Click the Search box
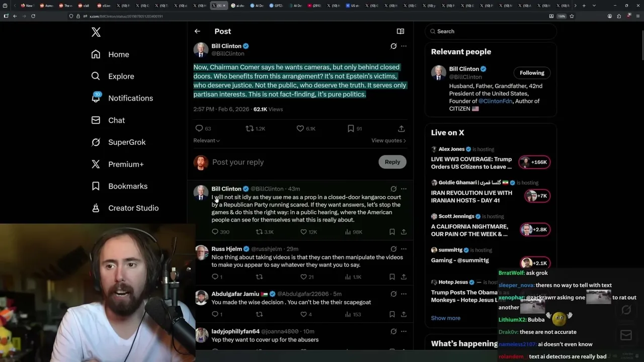Image resolution: width=644 pixels, height=362 pixels. tap(491, 31)
